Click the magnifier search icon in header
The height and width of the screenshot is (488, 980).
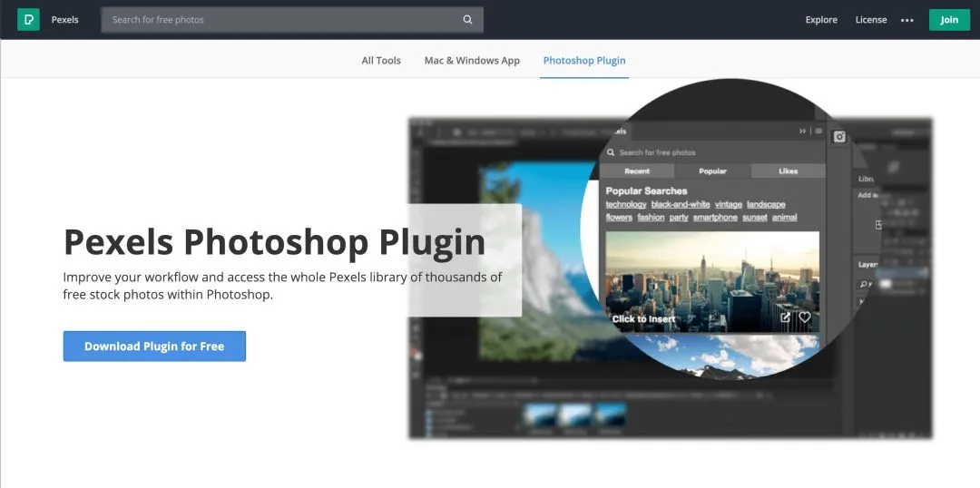[x=467, y=19]
